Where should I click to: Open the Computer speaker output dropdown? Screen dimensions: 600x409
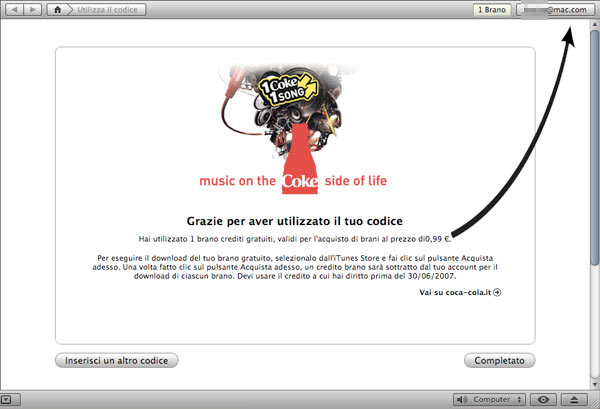click(490, 399)
